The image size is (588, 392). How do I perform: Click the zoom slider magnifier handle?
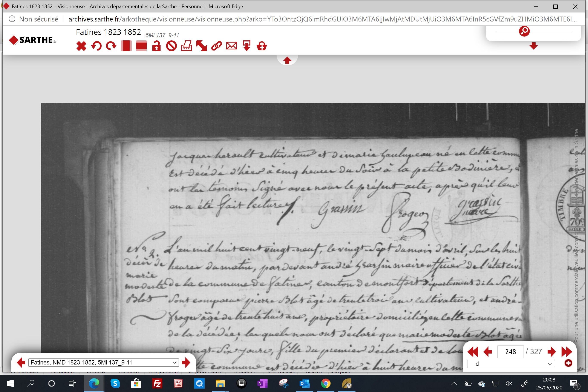click(524, 31)
